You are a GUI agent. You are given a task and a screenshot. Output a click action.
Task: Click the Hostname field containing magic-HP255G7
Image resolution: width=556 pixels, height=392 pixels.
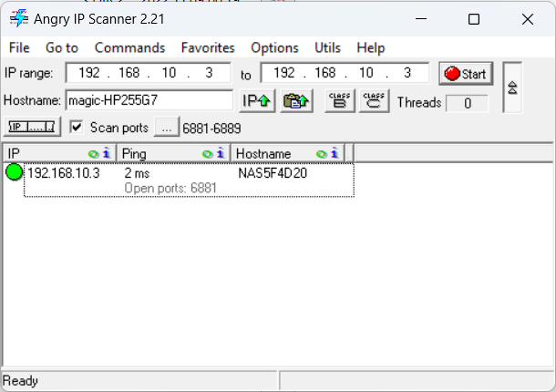pos(149,100)
